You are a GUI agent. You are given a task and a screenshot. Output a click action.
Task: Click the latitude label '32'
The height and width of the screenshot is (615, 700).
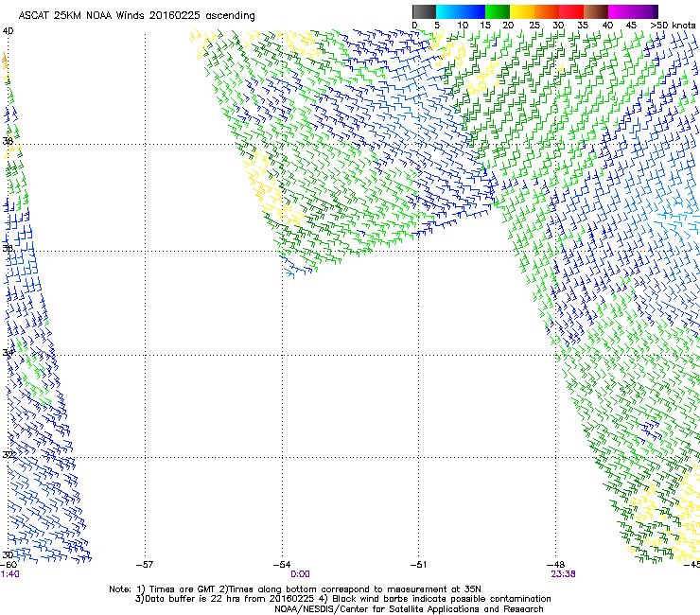click(x=8, y=455)
